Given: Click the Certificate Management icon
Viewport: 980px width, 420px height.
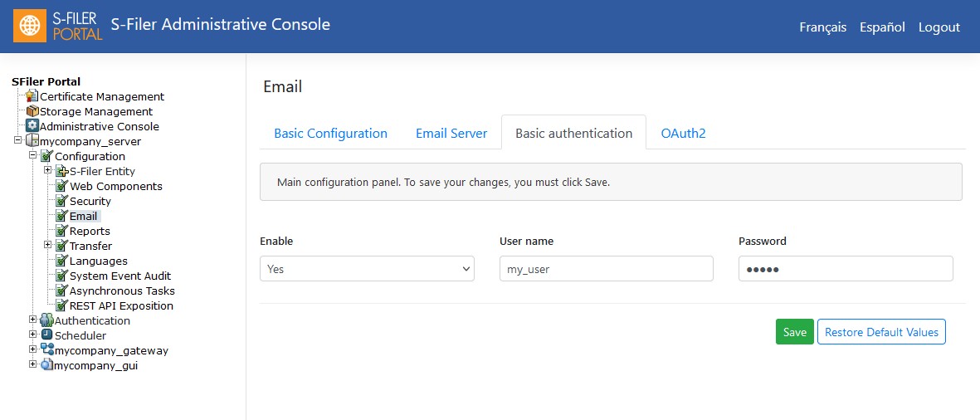Looking at the screenshot, I should [32, 96].
